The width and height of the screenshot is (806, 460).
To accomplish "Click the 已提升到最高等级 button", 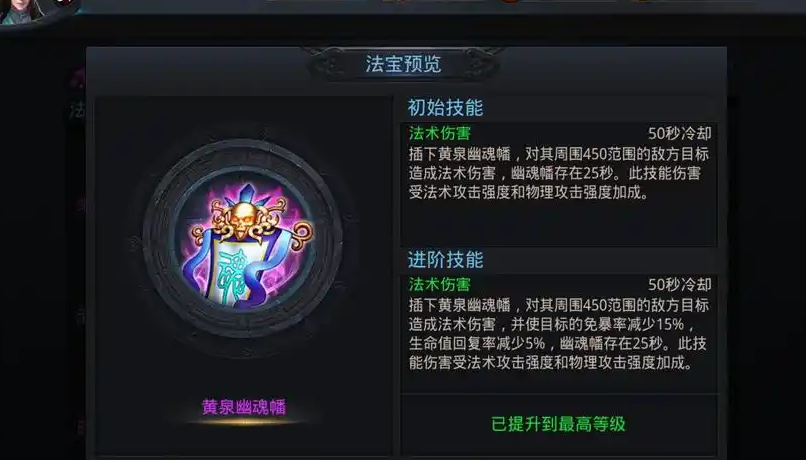I will pyautogui.click(x=559, y=424).
